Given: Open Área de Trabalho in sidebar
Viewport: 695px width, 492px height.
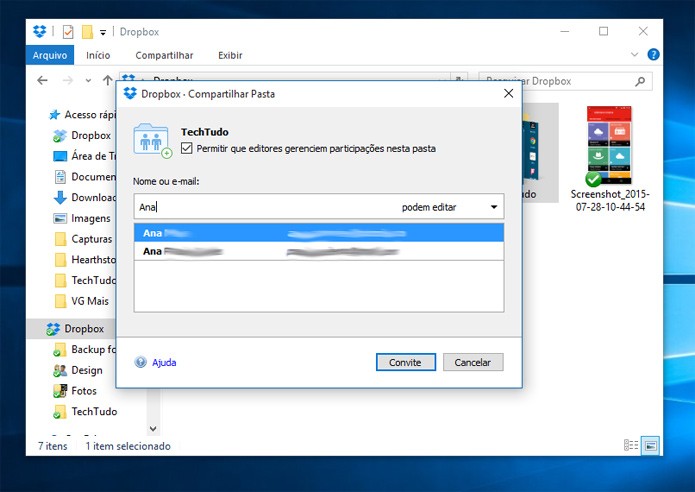Looking at the screenshot, I should tap(84, 156).
